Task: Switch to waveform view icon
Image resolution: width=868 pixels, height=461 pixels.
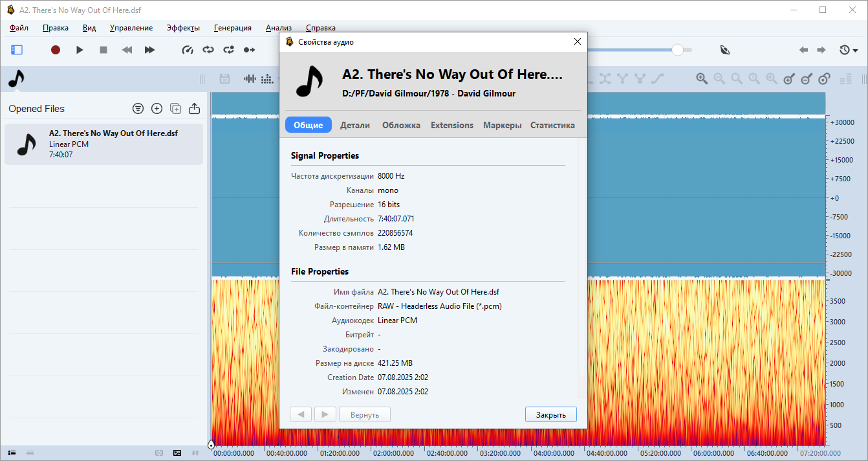Action: tap(249, 79)
